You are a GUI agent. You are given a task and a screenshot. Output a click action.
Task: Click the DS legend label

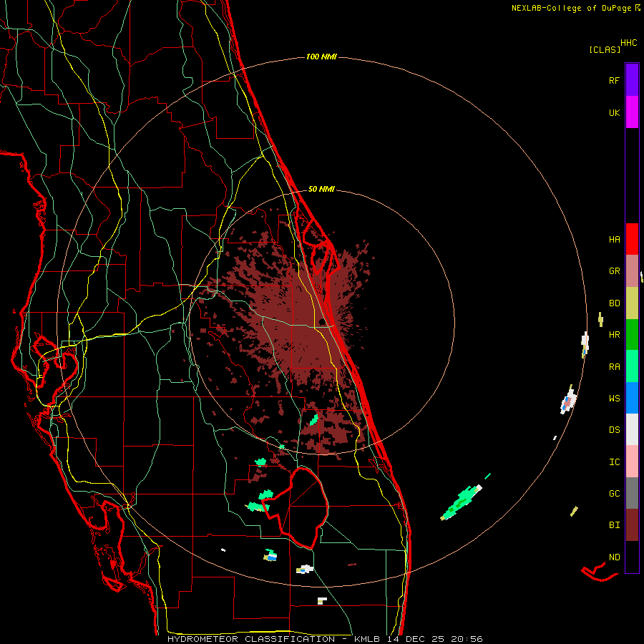tap(614, 430)
